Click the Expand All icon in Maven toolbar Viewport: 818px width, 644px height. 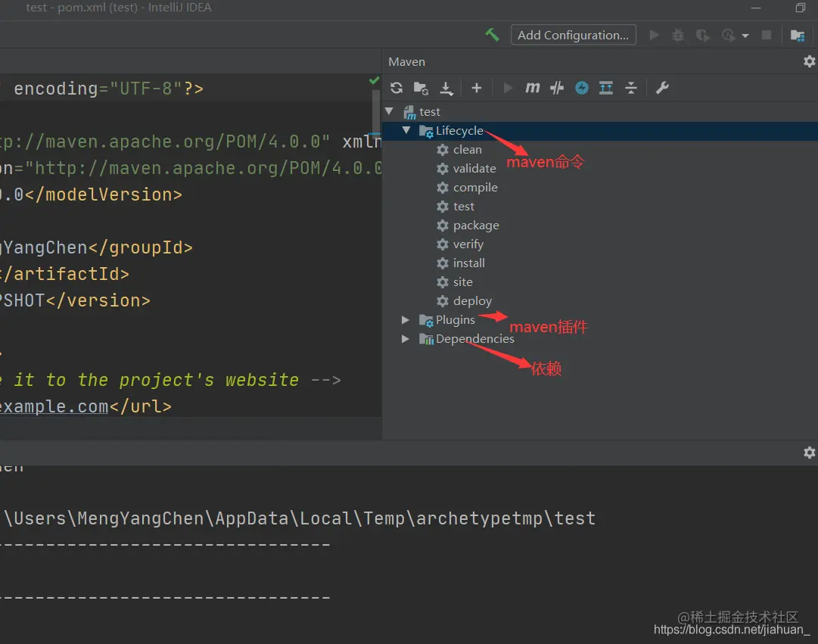pyautogui.click(x=606, y=88)
